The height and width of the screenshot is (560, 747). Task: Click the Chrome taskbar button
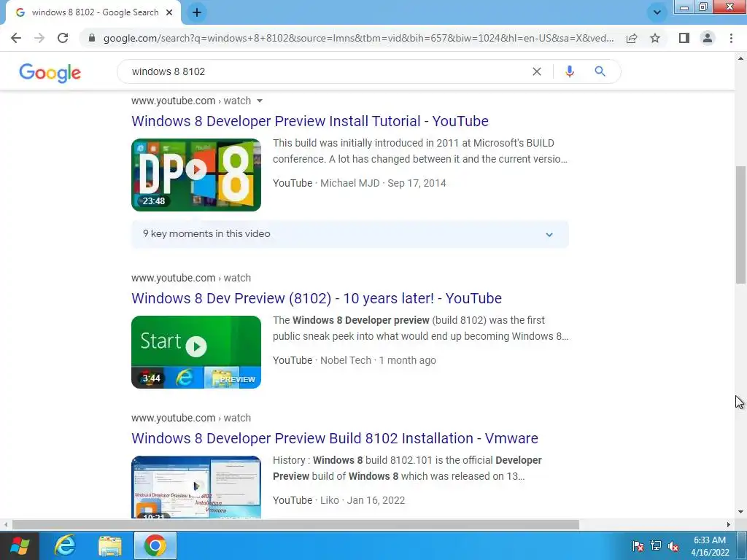point(155,545)
